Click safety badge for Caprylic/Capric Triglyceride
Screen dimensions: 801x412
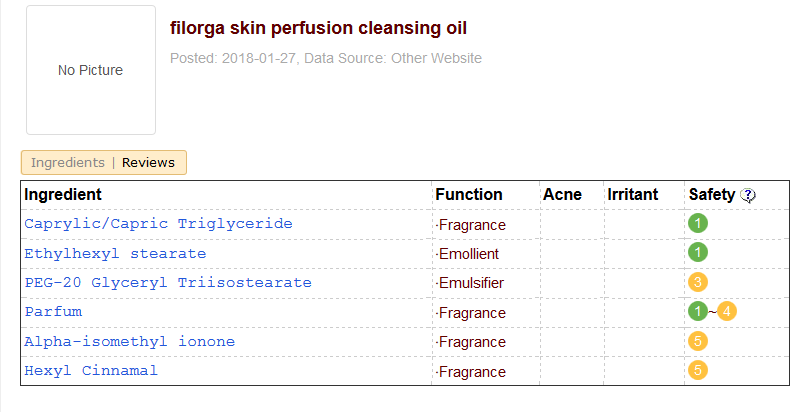coord(698,224)
